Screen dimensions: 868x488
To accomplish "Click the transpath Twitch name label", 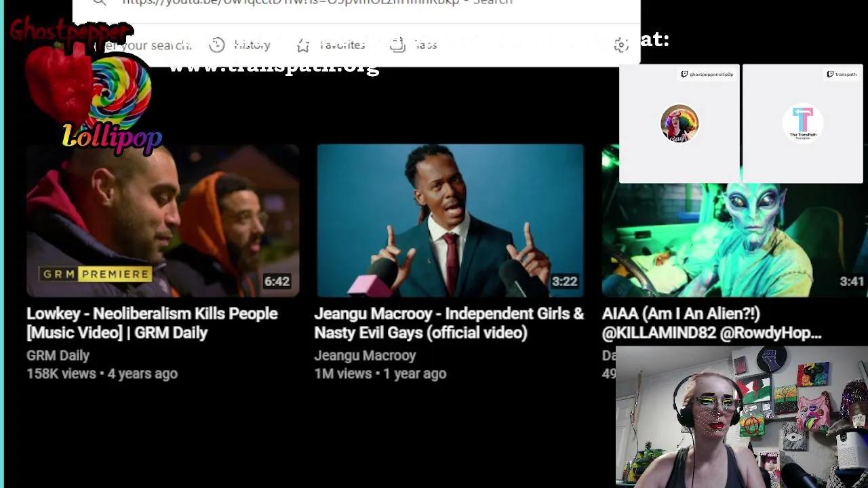I will point(842,75).
